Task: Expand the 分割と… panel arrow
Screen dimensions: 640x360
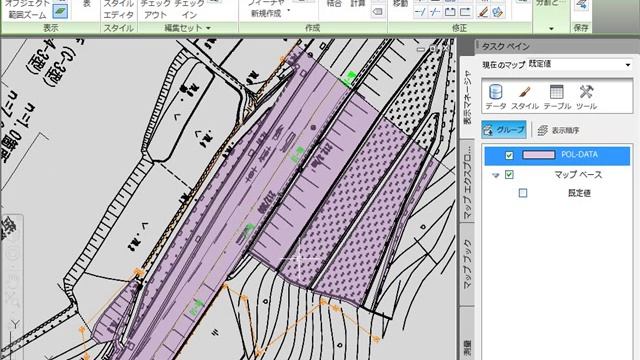Action: 551,29
